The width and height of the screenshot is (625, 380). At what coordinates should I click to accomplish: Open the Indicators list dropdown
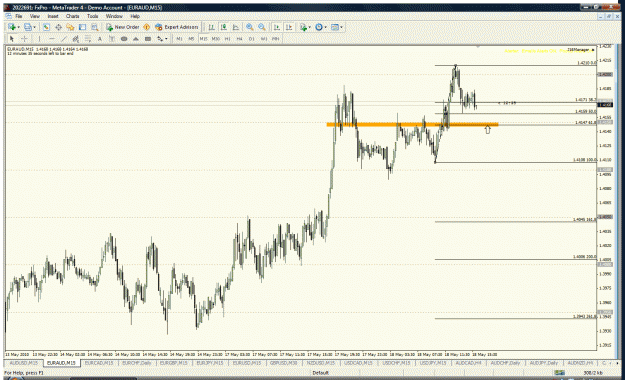click(305, 27)
